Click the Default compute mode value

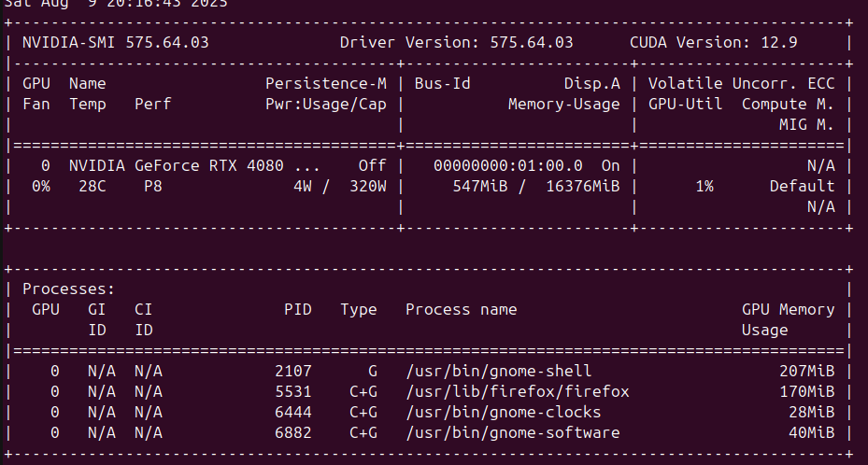coord(802,186)
